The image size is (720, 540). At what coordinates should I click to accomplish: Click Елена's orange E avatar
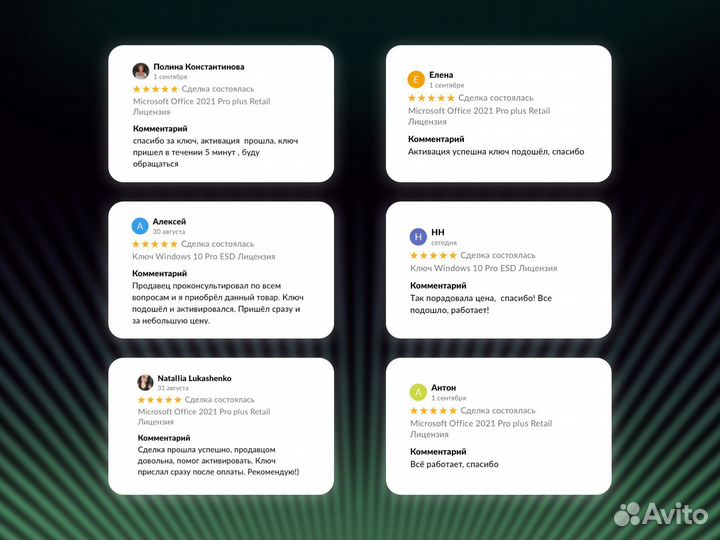[x=416, y=80]
